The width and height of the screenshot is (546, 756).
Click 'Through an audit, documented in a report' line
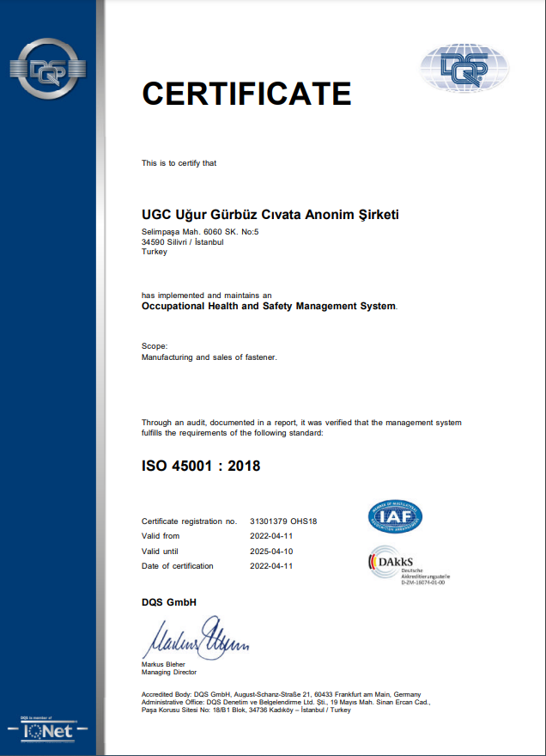[x=301, y=423]
